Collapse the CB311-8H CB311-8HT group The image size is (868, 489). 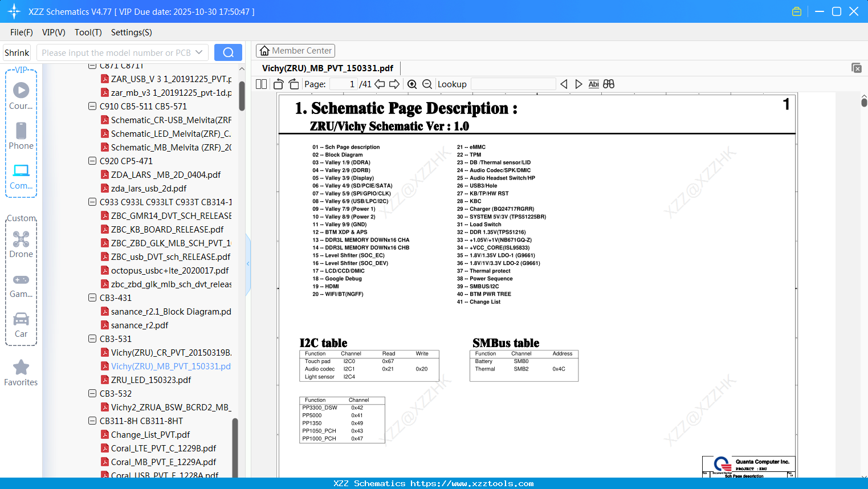click(x=92, y=421)
